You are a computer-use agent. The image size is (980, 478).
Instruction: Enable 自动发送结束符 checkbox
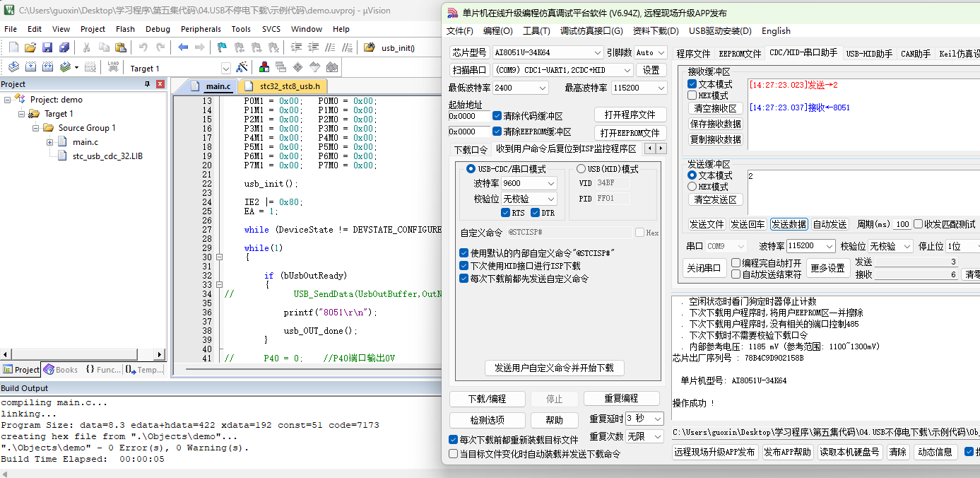click(736, 274)
